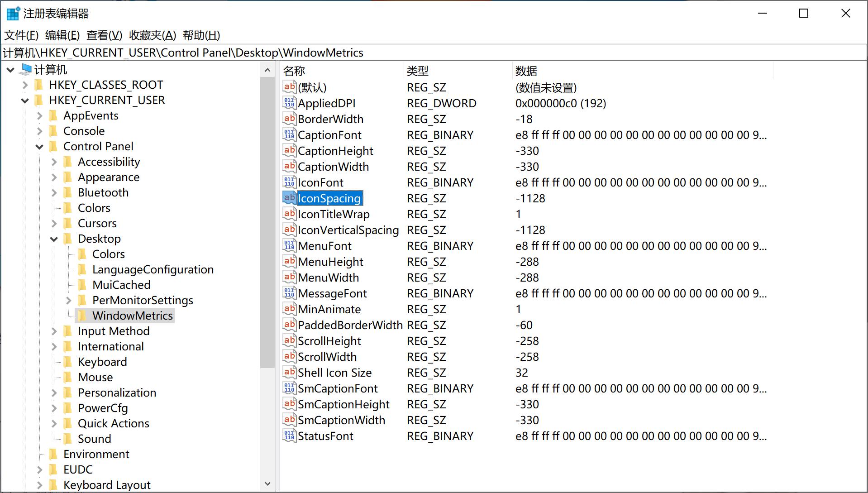The width and height of the screenshot is (868, 493).
Task: Select the MenuHeight value entry
Action: [330, 262]
